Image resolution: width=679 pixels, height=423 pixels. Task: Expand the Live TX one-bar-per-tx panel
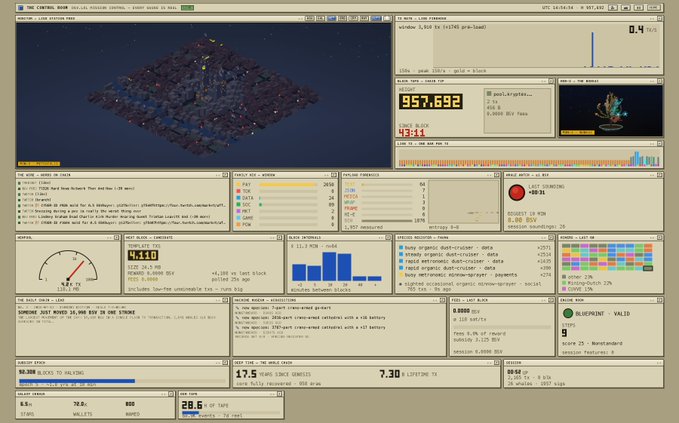coord(660,143)
